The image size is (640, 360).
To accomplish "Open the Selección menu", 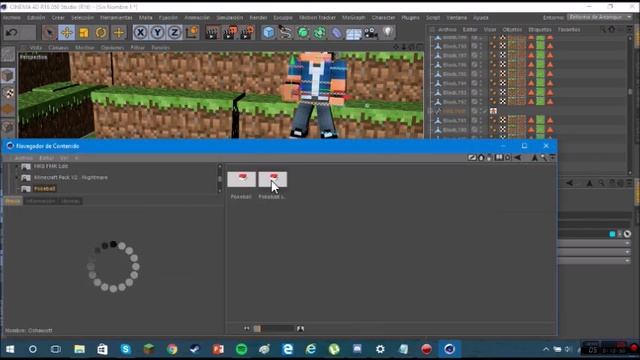I will pyautogui.click(x=82, y=18).
